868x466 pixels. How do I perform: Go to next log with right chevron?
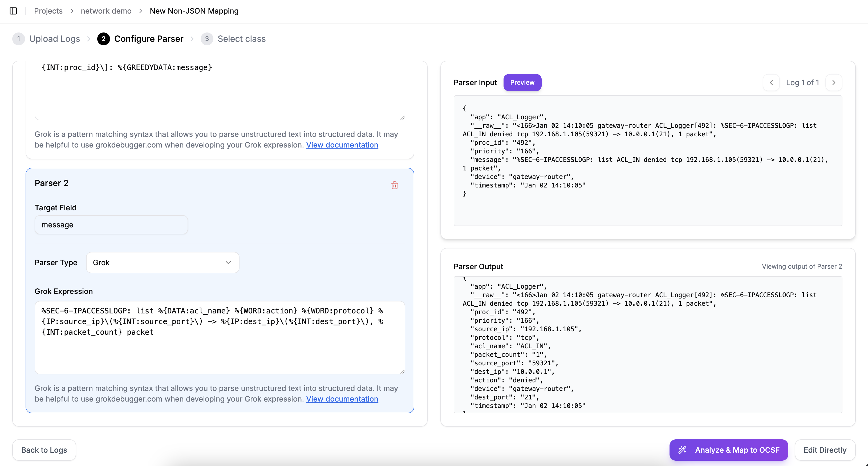(834, 83)
